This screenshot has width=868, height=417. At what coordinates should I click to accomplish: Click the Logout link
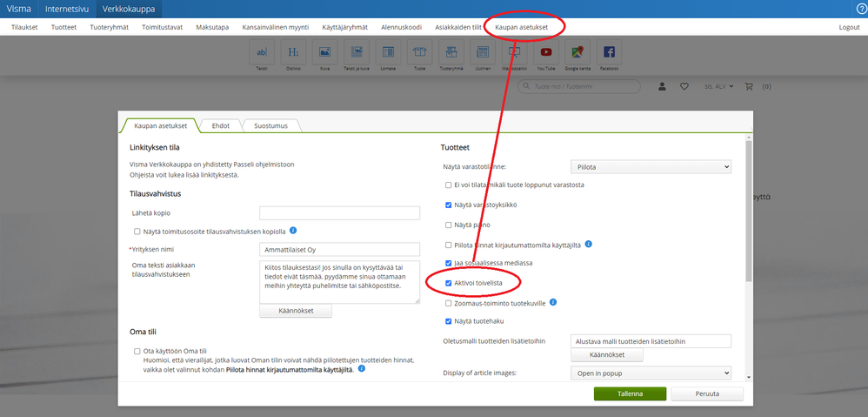coord(849,27)
